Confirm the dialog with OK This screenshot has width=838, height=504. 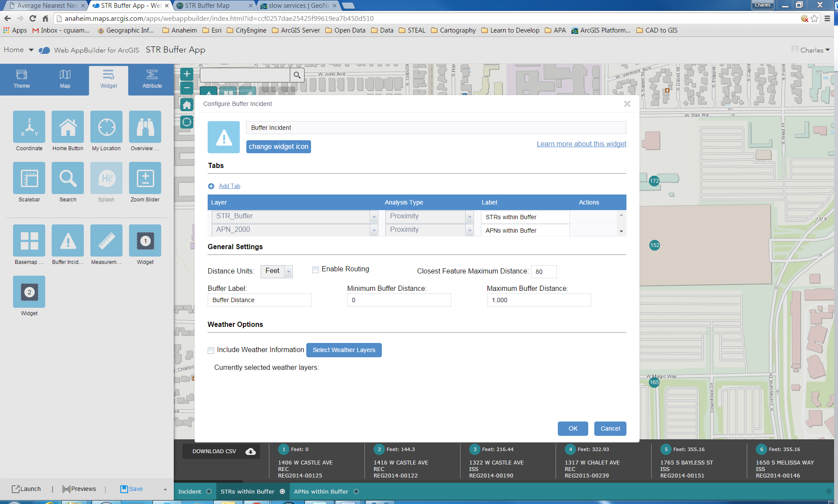(573, 428)
